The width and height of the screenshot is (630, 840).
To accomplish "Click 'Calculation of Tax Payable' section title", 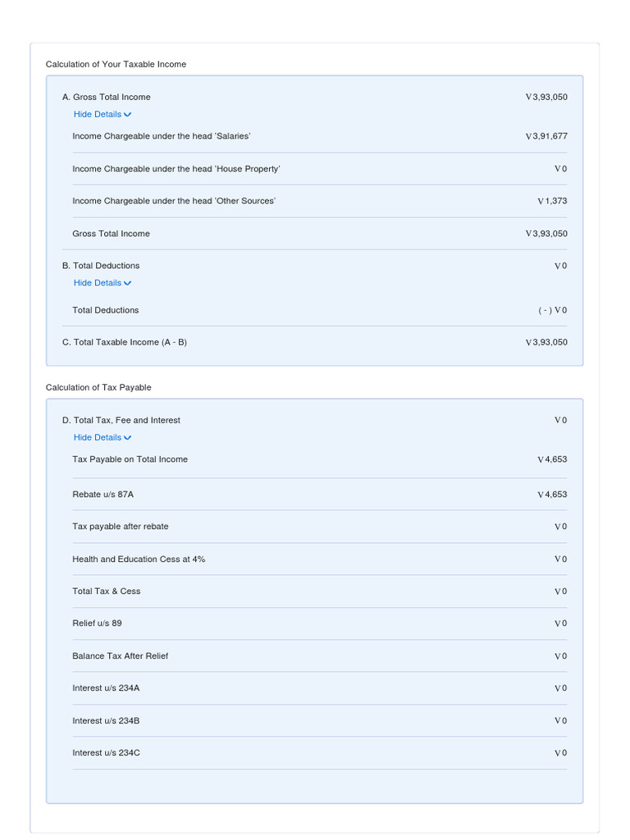I will [x=98, y=387].
